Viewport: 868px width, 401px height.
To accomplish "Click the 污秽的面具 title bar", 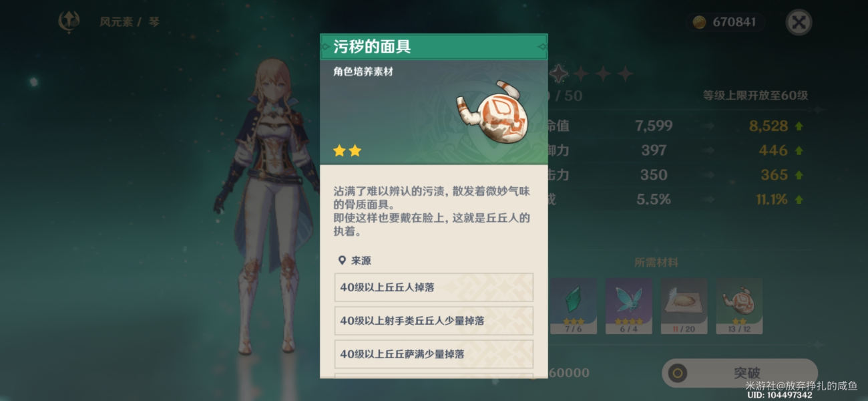I will click(x=434, y=47).
